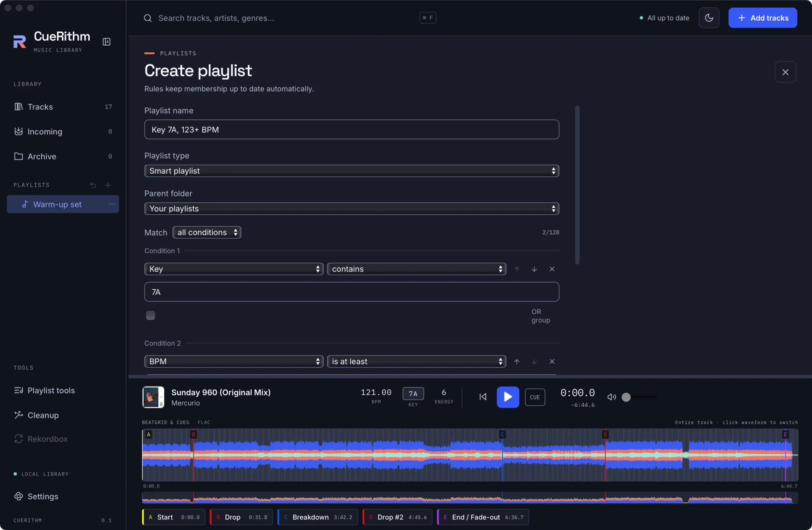
Task: Remove Condition 2 with X
Action: pos(552,362)
